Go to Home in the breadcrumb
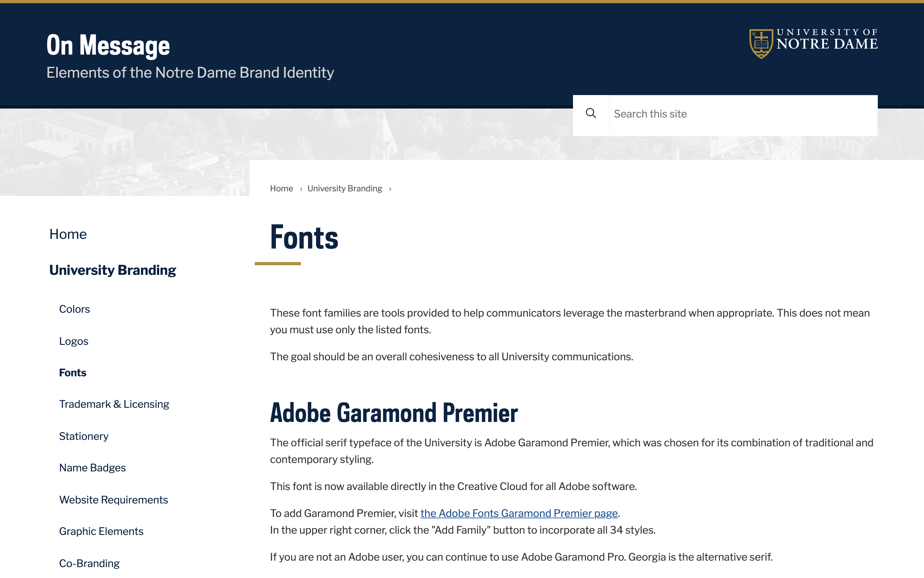This screenshot has height=578, width=924. (x=281, y=188)
